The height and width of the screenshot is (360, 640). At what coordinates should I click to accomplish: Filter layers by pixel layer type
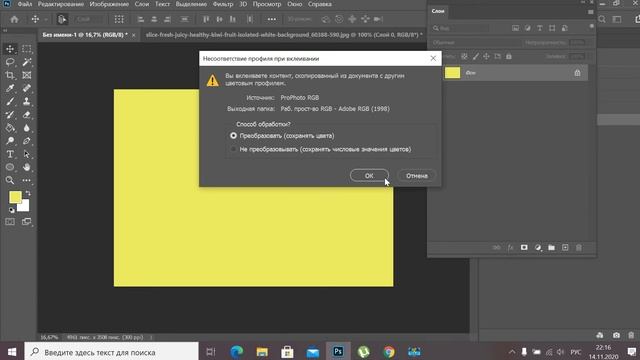[516, 28]
